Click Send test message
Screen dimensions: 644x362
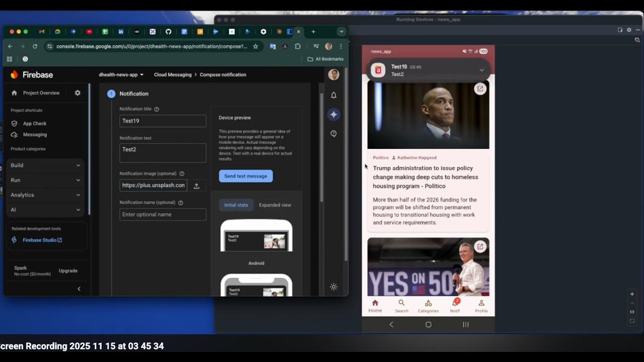click(246, 176)
